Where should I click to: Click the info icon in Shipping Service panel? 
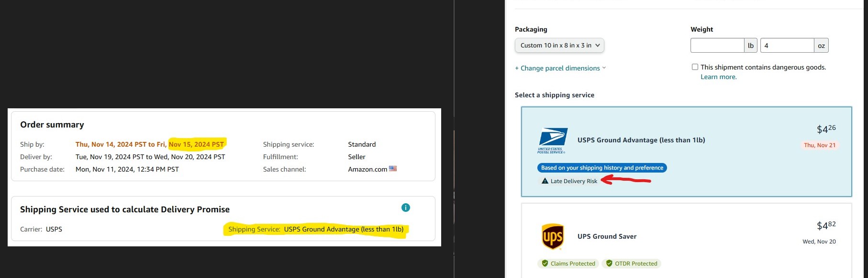pos(406,208)
